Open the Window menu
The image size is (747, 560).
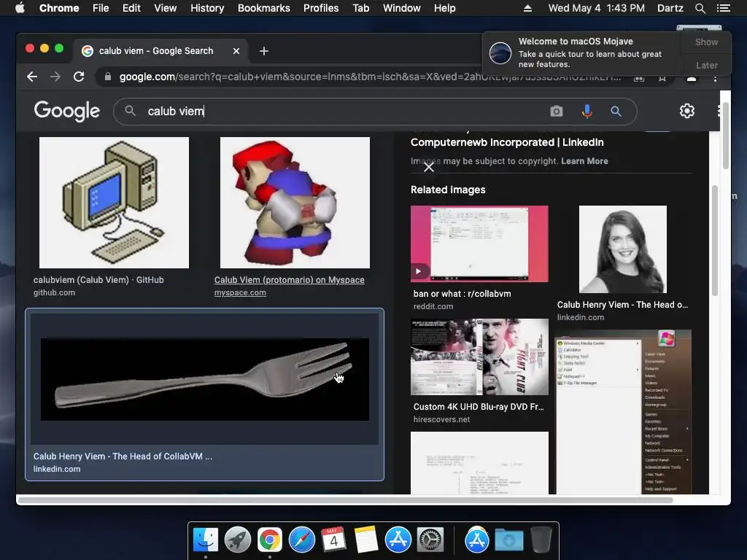(x=402, y=8)
